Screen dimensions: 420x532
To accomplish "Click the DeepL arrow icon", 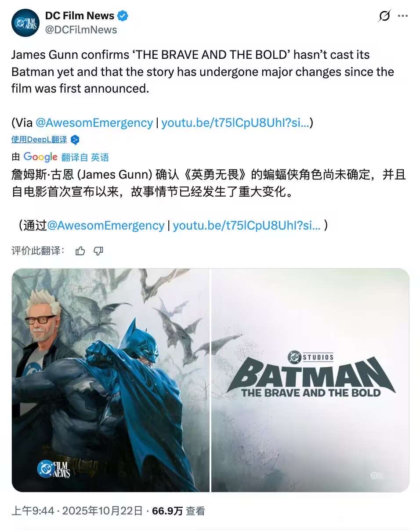I will tap(75, 140).
